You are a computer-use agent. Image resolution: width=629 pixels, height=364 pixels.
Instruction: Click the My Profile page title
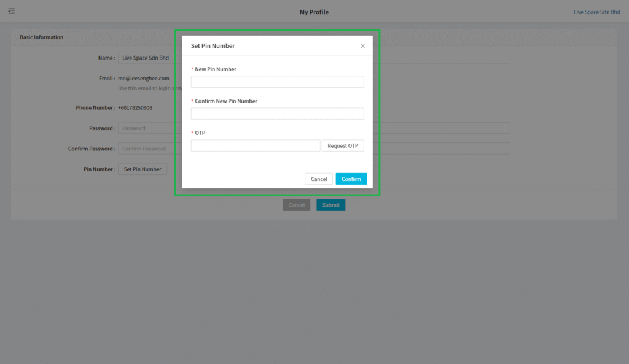pyautogui.click(x=314, y=11)
